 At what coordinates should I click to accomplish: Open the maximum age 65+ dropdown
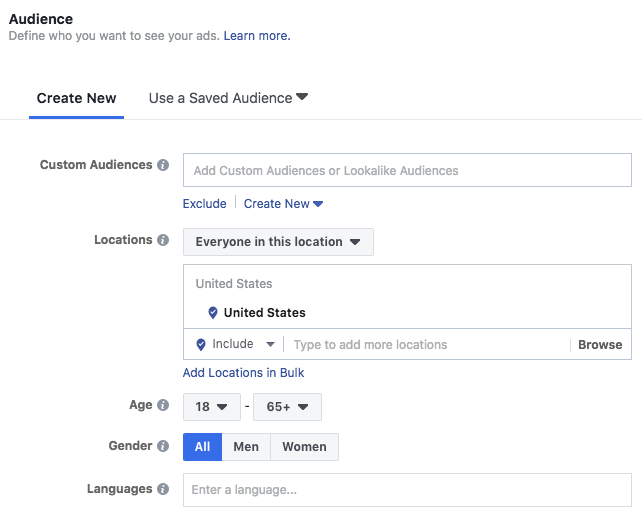(x=287, y=407)
